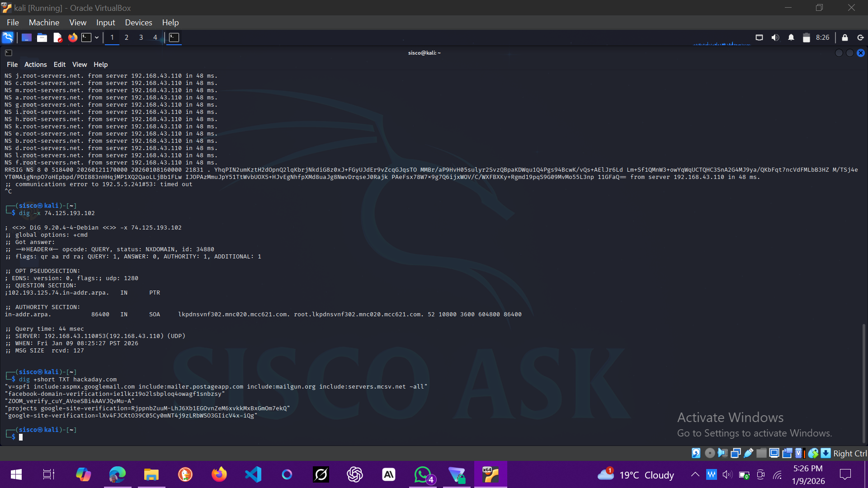Click the Kali volume speaker icon
Viewport: 868px width, 488px height.
click(x=775, y=38)
